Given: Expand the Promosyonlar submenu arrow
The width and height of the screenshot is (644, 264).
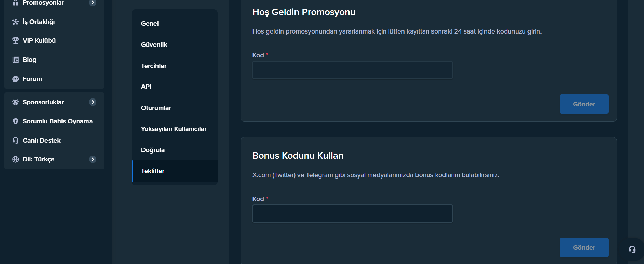Looking at the screenshot, I should (x=93, y=3).
